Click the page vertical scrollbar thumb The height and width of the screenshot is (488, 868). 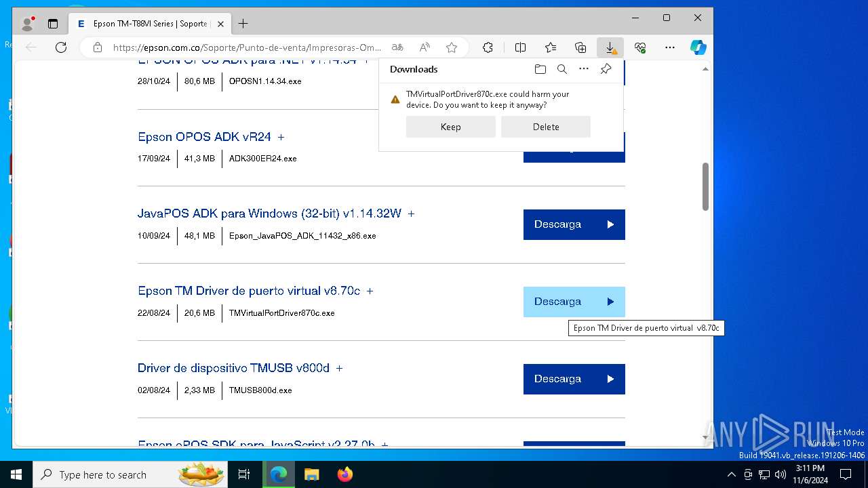(x=705, y=186)
